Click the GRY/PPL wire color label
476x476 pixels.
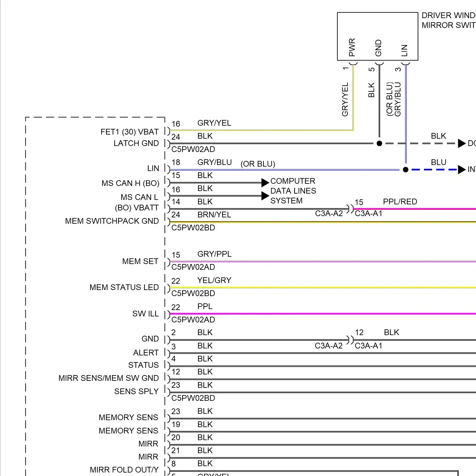click(214, 254)
